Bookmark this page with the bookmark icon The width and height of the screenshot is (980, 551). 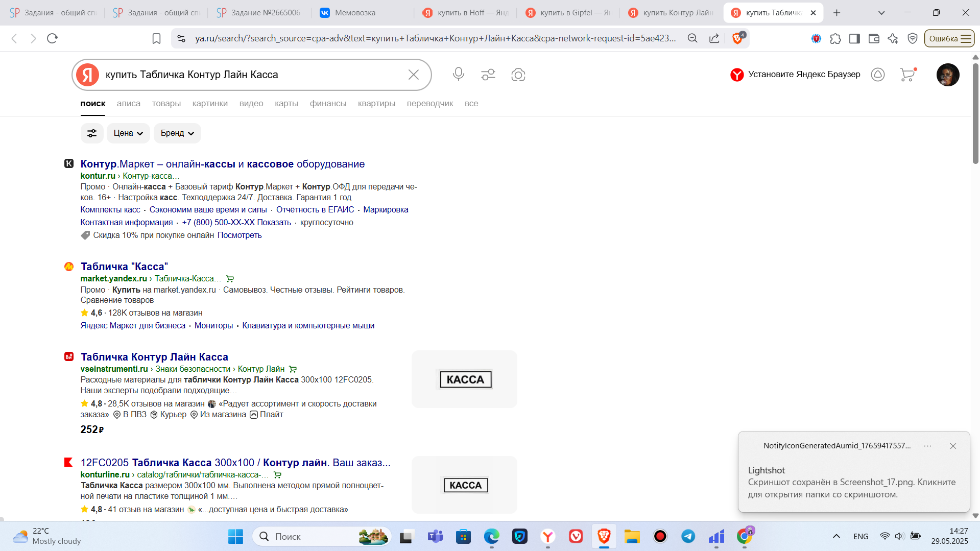coord(157,38)
